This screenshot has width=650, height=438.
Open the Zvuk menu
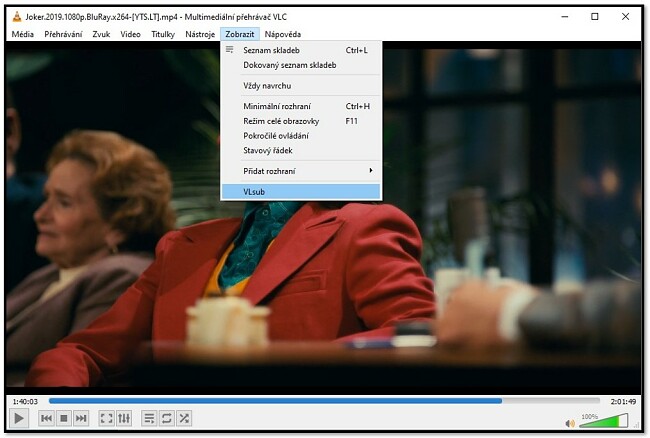click(x=101, y=34)
